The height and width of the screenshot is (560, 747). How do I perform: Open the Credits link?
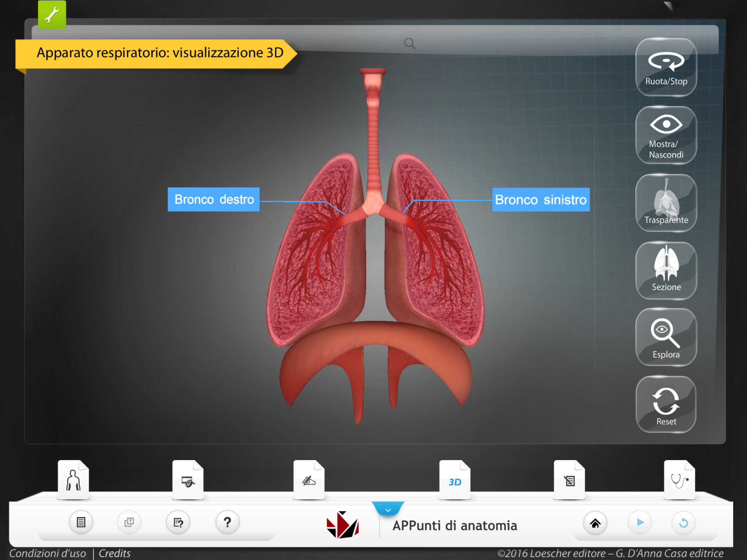[x=114, y=553]
